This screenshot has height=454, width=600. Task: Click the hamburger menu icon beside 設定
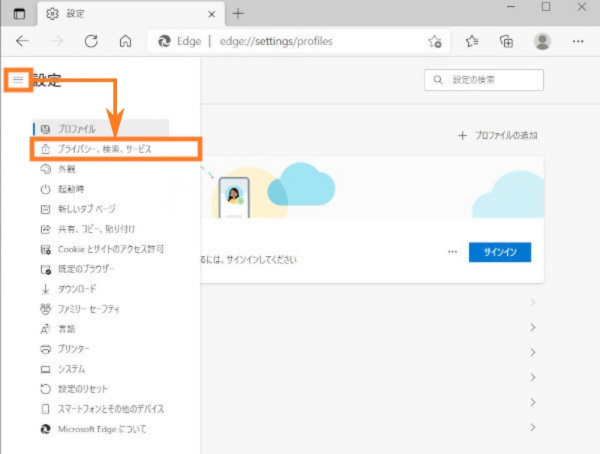point(17,80)
